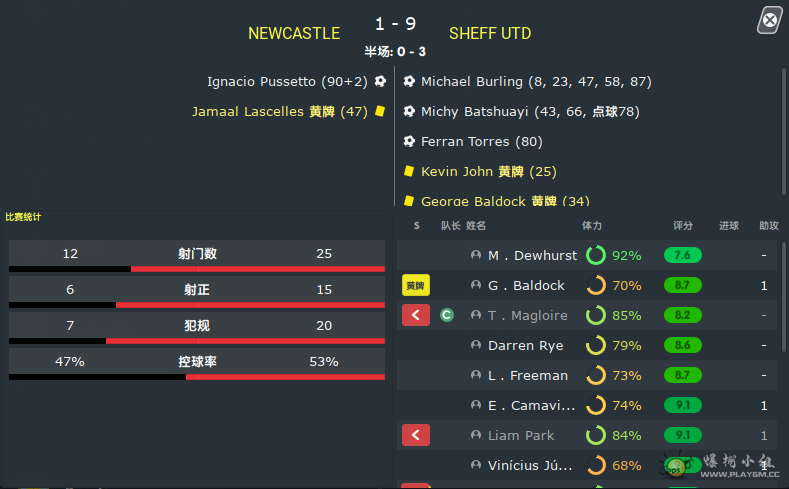Sort players by 评分 rating column
The image size is (789, 489).
click(x=683, y=225)
